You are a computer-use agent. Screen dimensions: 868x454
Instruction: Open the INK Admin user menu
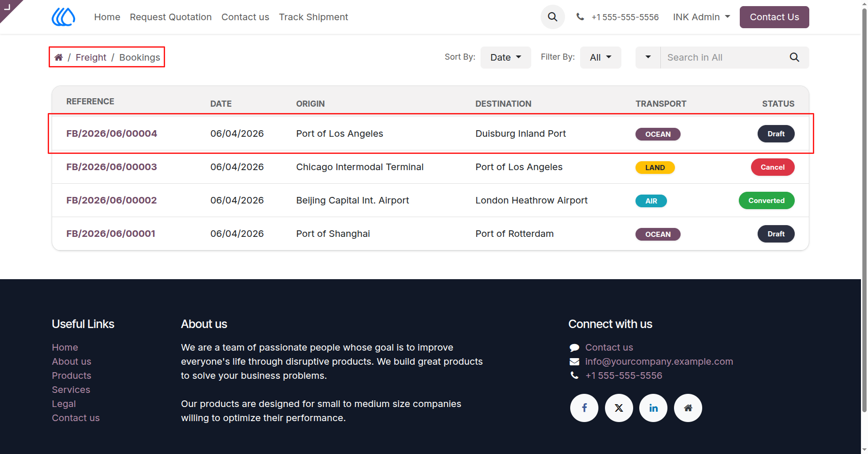pos(701,17)
